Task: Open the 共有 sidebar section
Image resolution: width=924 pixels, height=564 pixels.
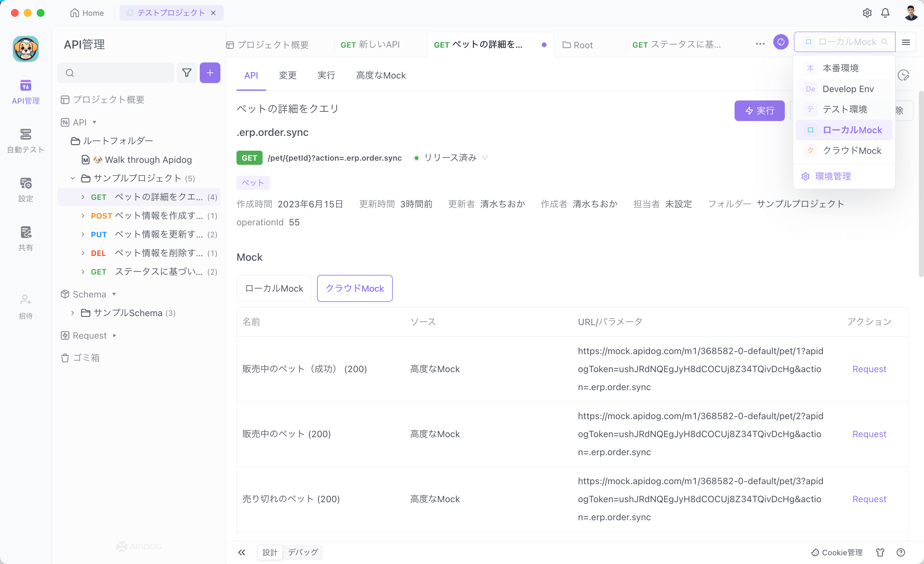Action: [x=25, y=239]
